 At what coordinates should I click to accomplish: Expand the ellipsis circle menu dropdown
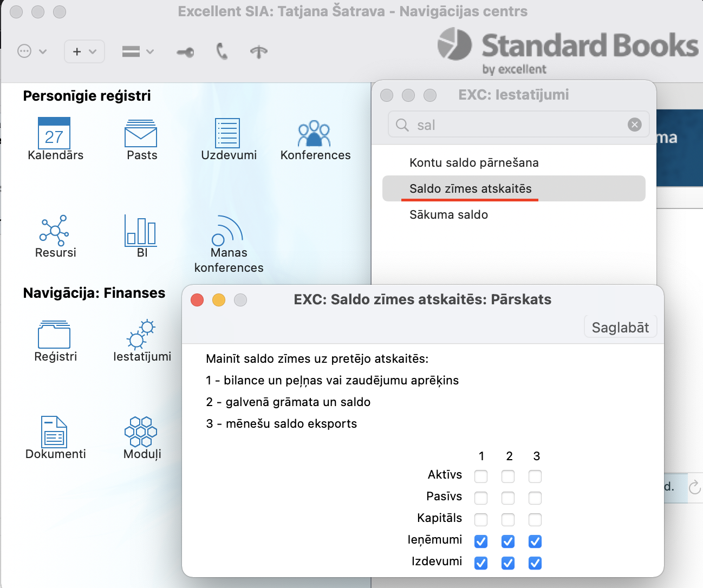[32, 51]
